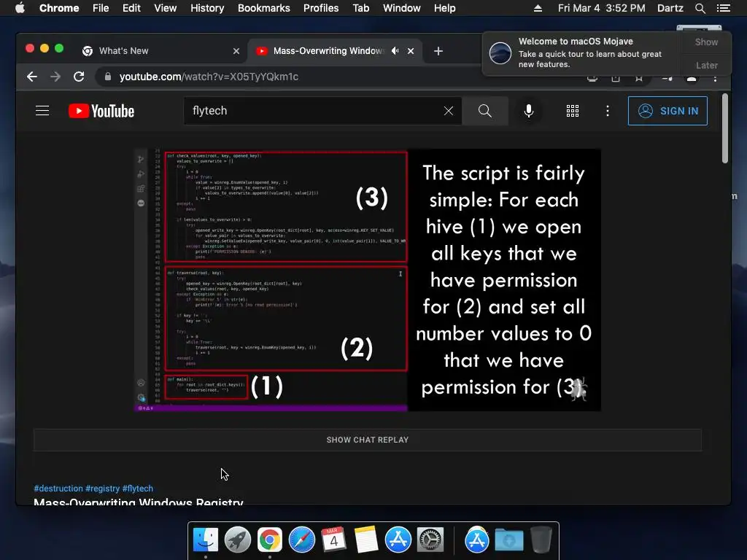Click the youtube.com address bar
This screenshot has height=560, width=747.
click(x=209, y=77)
